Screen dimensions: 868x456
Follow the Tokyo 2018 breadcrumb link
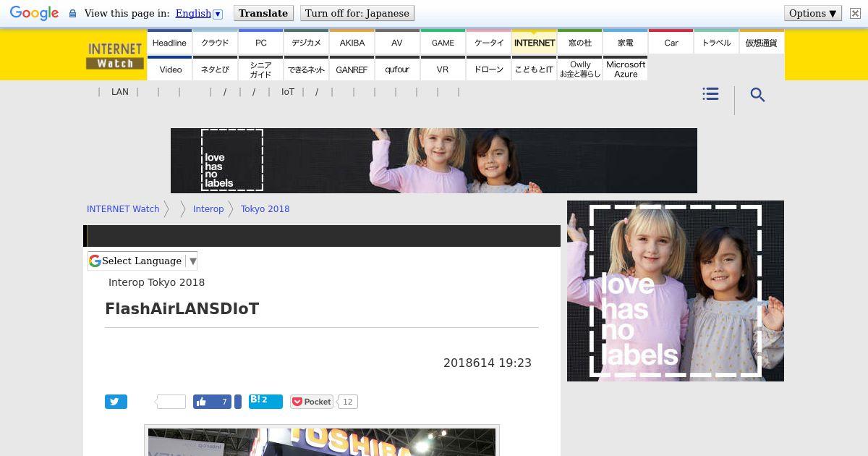pyautogui.click(x=265, y=208)
